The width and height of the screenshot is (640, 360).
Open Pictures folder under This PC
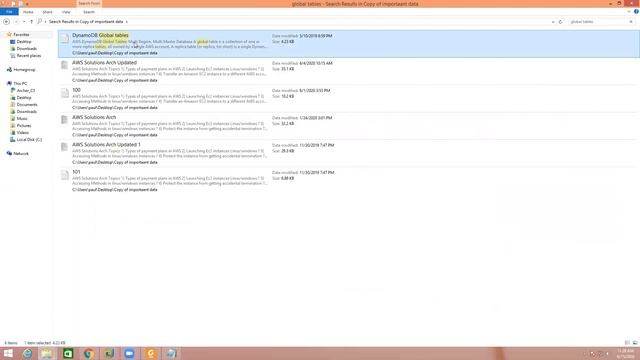tap(24, 125)
